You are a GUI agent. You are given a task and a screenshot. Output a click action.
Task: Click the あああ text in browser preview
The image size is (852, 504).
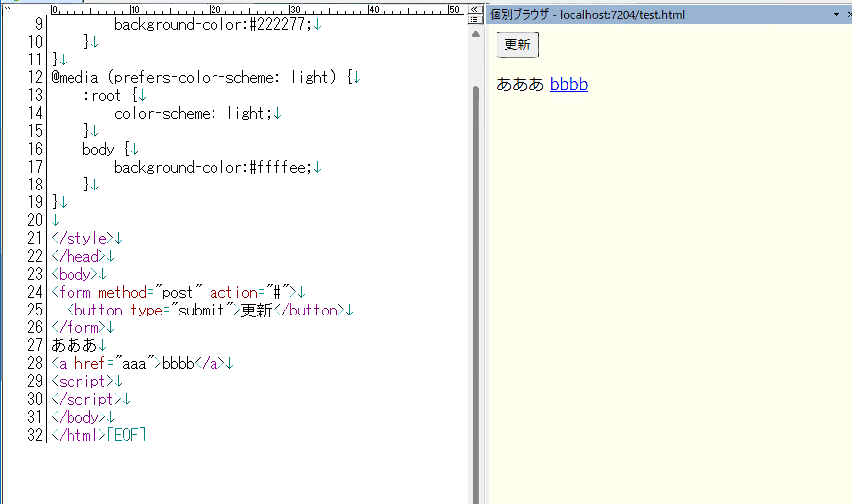pos(520,85)
